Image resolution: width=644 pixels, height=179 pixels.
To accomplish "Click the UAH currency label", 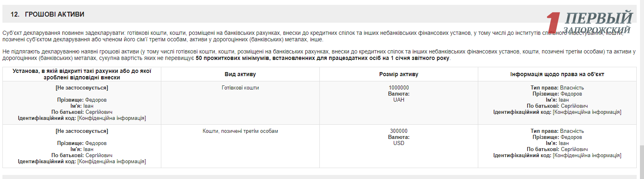I will click(x=399, y=100).
